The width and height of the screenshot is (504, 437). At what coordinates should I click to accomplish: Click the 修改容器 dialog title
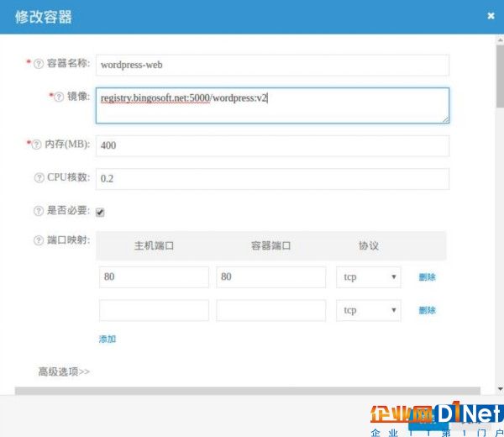[44, 17]
